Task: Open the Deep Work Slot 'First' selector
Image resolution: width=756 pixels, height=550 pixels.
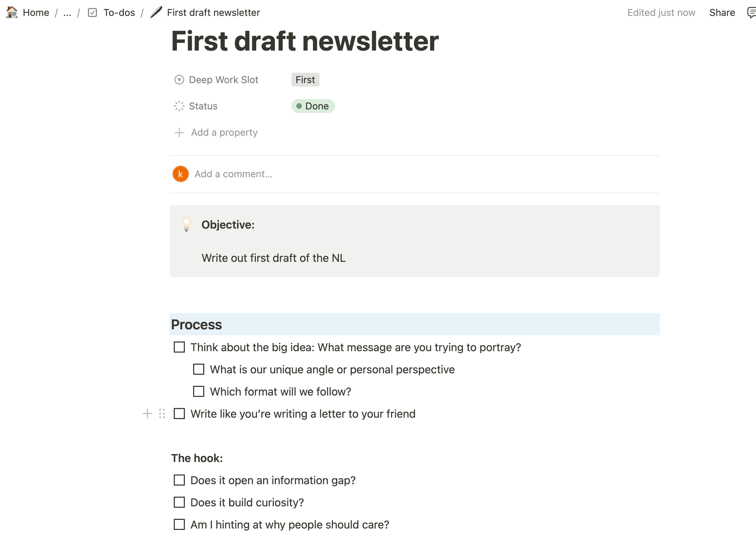Action: (x=305, y=80)
